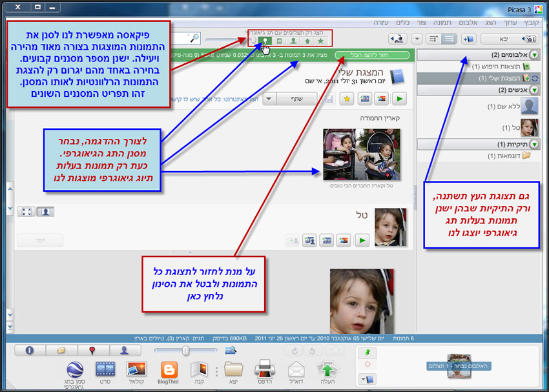
Task: Create collage for person 'טל'
Action: pos(344,240)
